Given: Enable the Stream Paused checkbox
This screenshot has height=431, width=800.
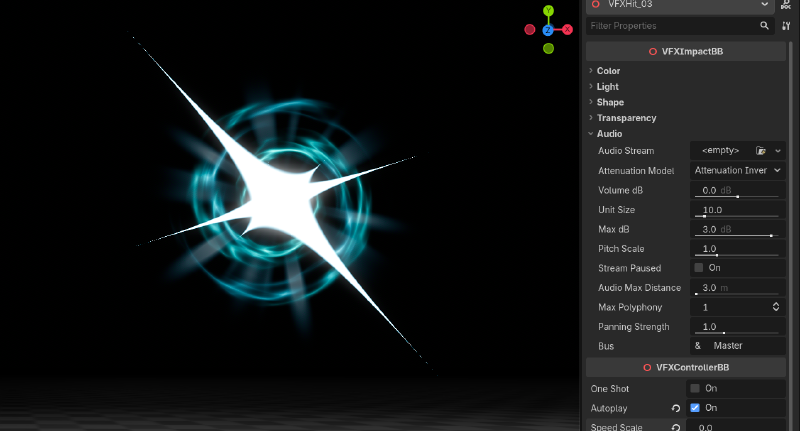Looking at the screenshot, I should [698, 268].
